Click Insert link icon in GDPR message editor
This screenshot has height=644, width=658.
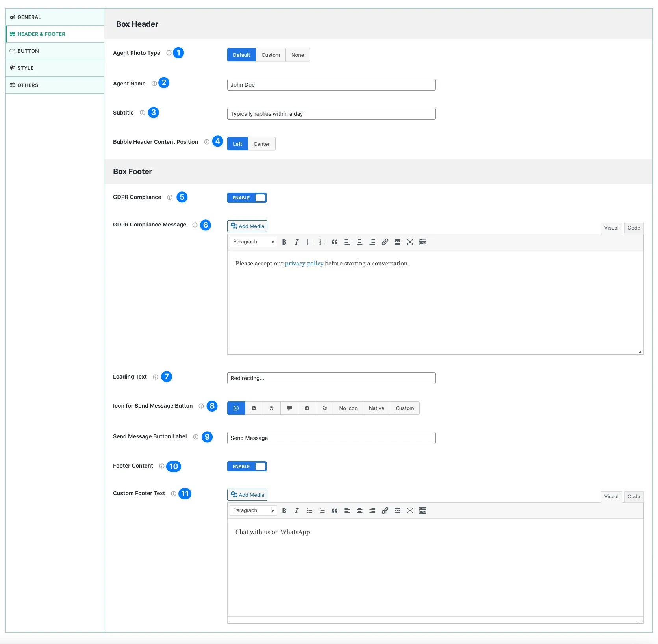(x=385, y=242)
